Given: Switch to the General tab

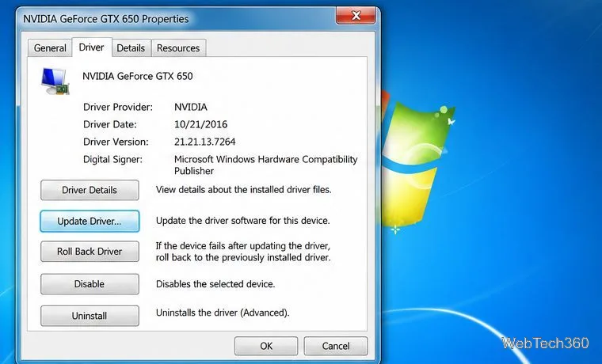Looking at the screenshot, I should [50, 48].
